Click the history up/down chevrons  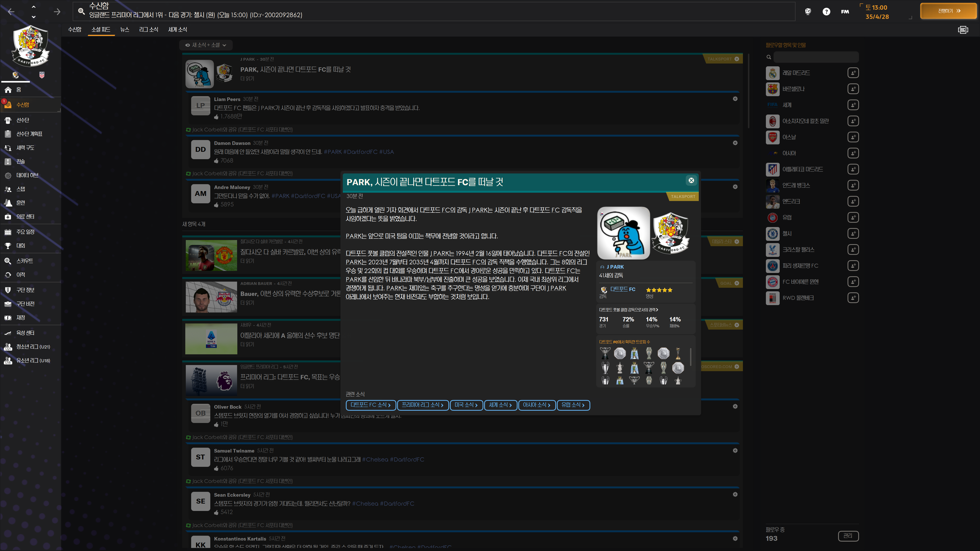[33, 11]
